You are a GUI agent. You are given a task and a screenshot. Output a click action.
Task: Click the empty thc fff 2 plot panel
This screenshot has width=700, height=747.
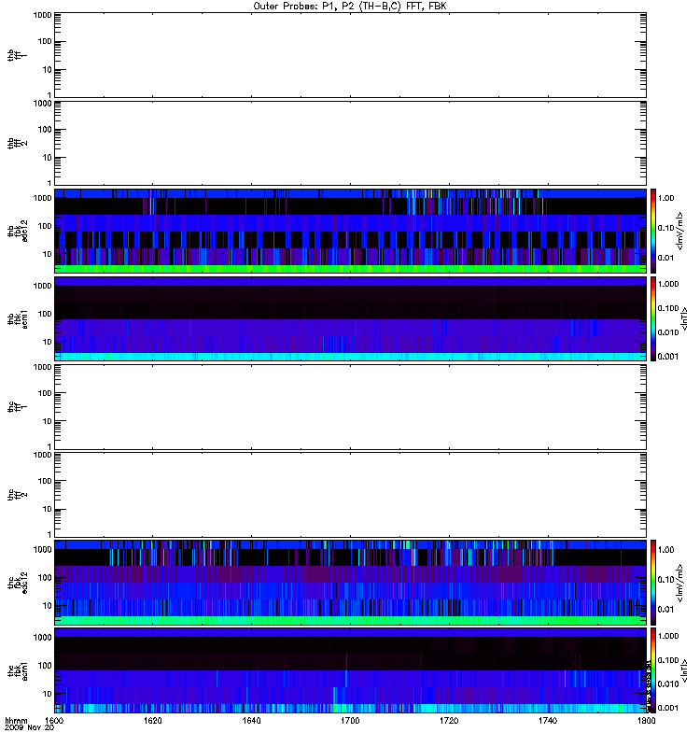pos(350,495)
